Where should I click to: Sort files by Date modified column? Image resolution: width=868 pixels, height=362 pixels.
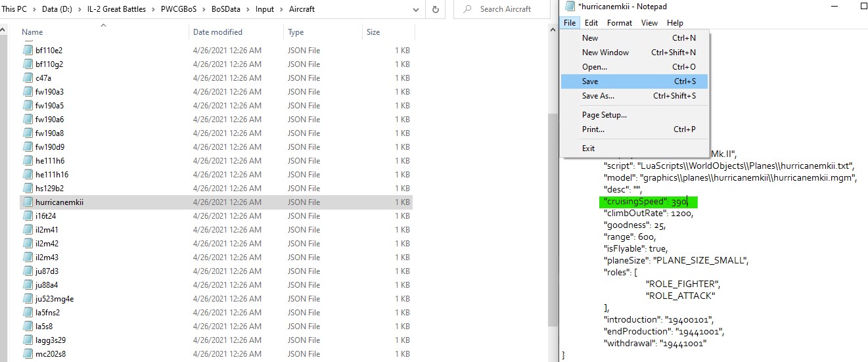(x=217, y=32)
